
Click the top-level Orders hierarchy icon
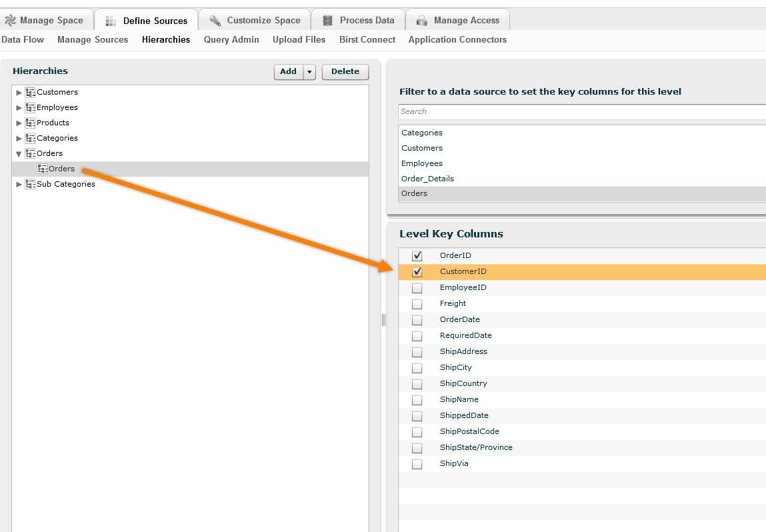[x=30, y=153]
